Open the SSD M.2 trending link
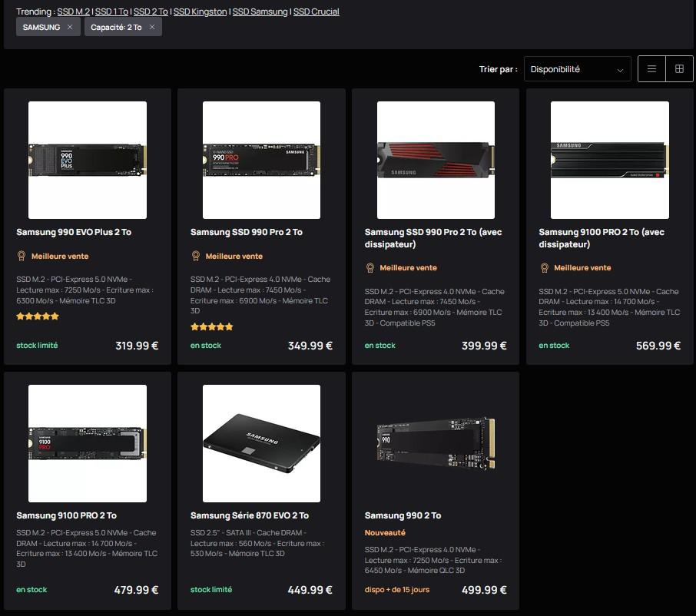Image resolution: width=696 pixels, height=616 pixels. [73, 12]
